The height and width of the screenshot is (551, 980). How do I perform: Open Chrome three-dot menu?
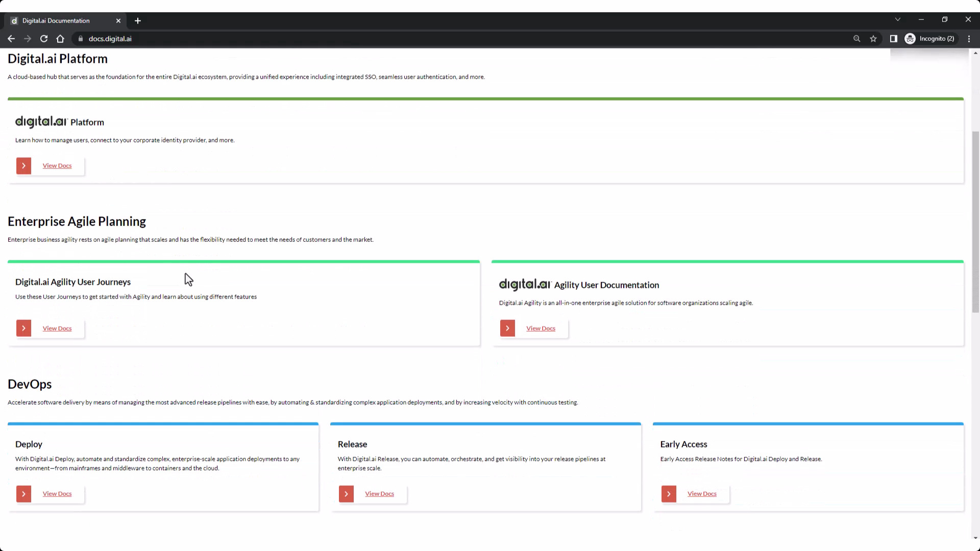969,39
